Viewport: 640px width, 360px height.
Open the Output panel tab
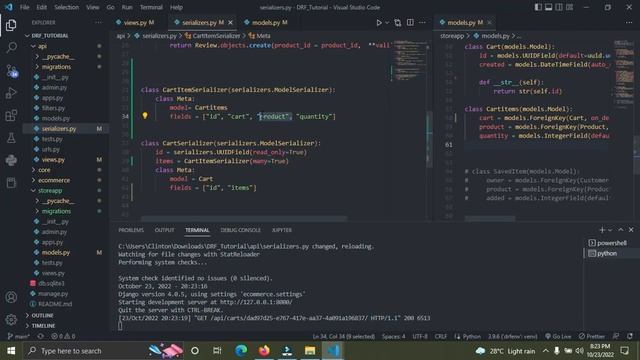point(164,230)
